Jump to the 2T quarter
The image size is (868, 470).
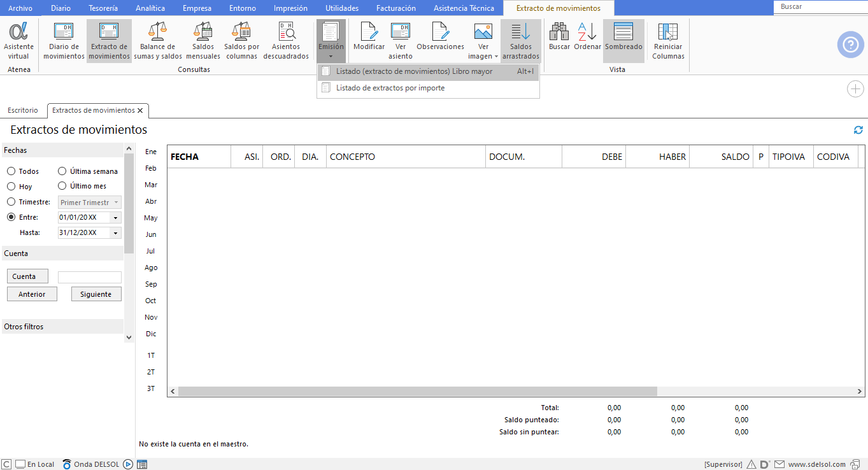click(151, 372)
